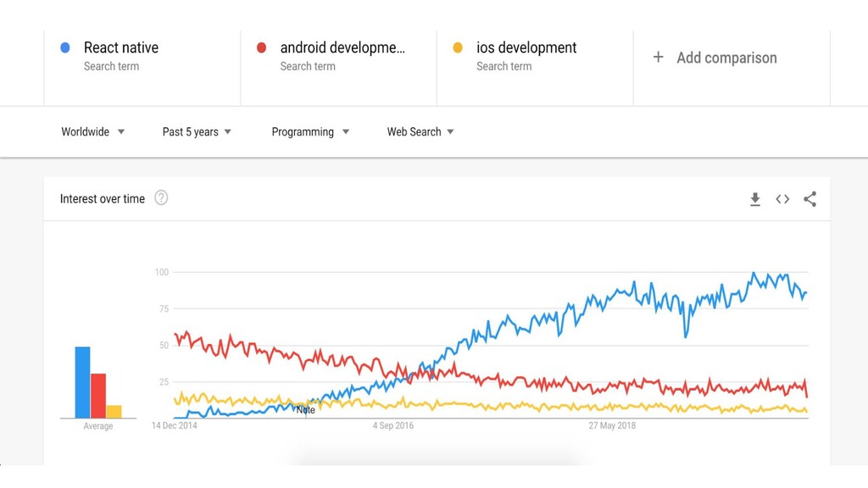
Task: Click the blue Average bar
Action: [82, 382]
